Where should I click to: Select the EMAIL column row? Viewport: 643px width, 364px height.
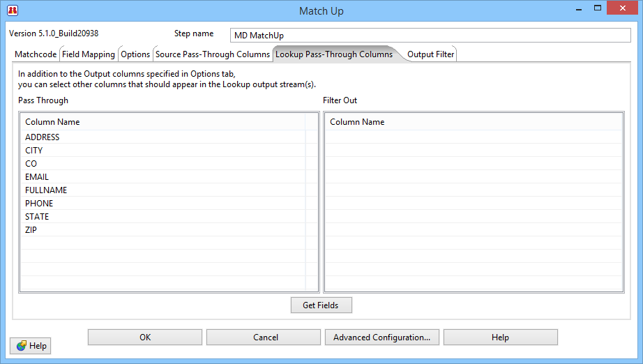coord(37,177)
